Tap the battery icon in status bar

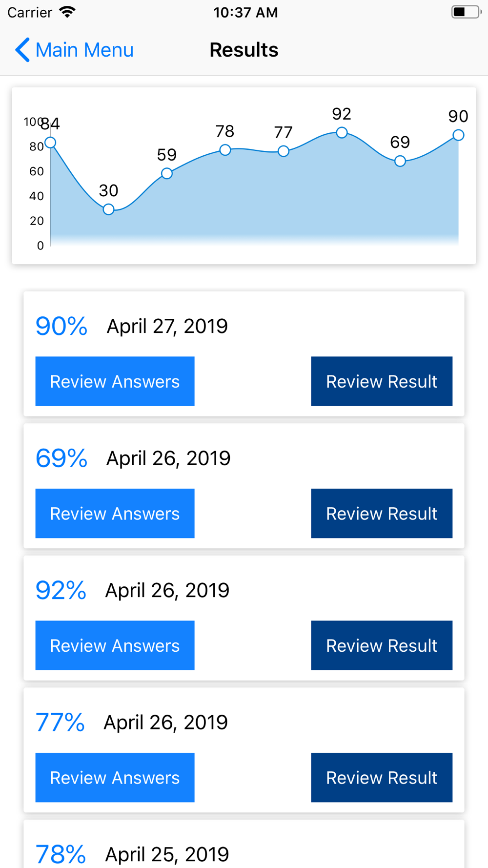pyautogui.click(x=467, y=12)
